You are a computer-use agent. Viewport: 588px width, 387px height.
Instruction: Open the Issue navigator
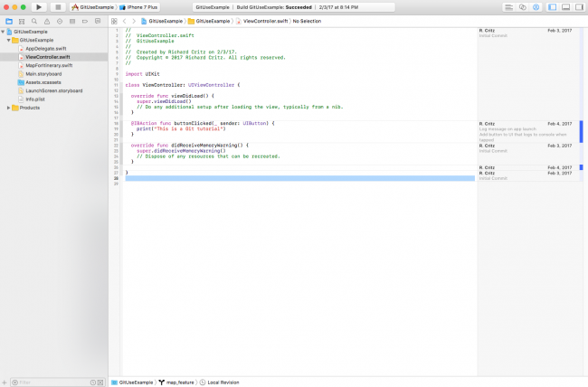point(47,22)
